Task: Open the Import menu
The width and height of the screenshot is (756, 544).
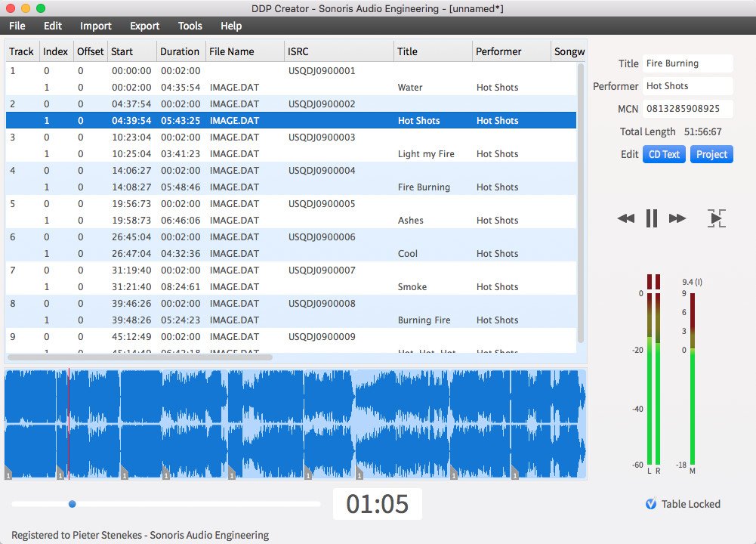Action: 96,26
